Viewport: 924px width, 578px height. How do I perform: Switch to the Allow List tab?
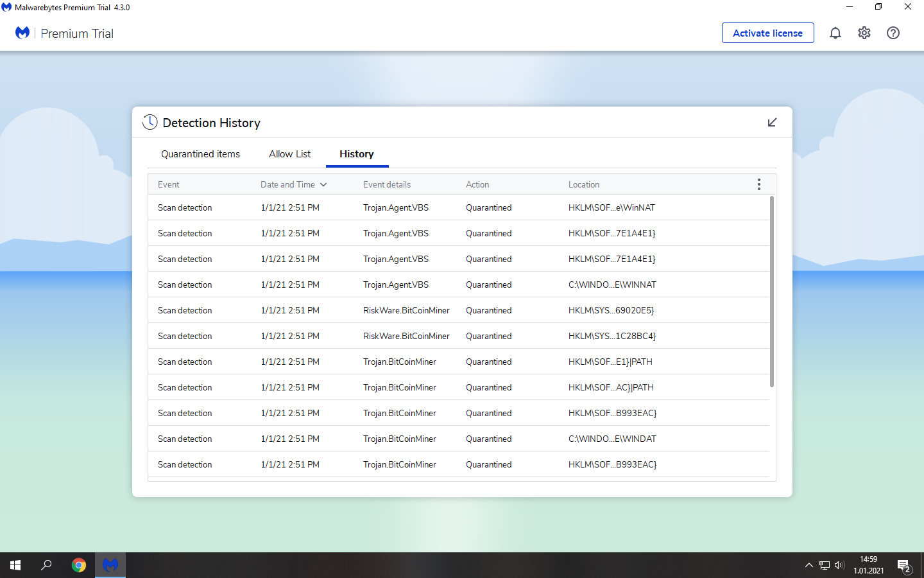(x=289, y=154)
